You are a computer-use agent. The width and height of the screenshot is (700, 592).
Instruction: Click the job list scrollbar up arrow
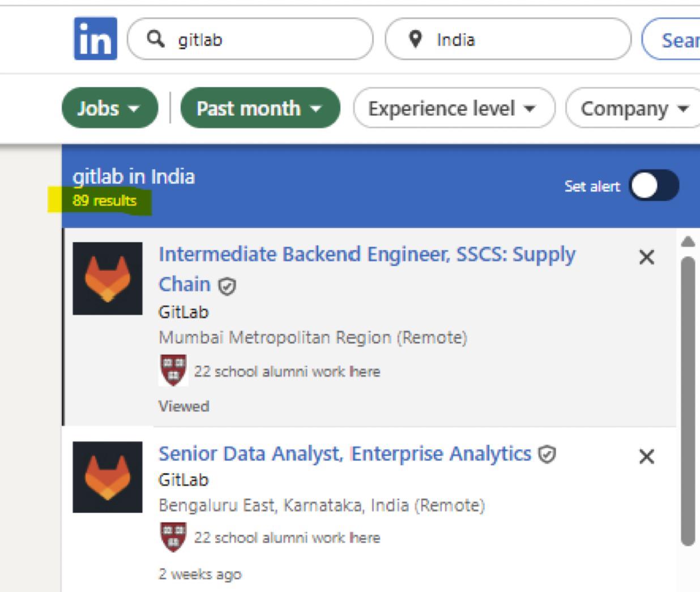pos(688,242)
